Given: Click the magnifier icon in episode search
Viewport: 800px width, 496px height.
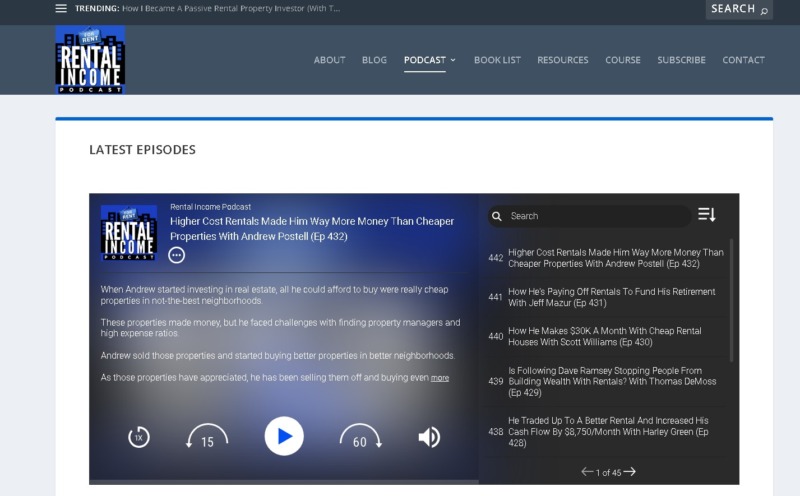Looking at the screenshot, I should click(496, 216).
